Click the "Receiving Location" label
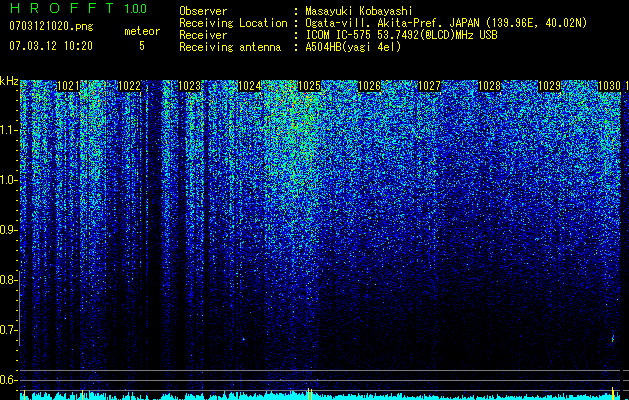 point(233,23)
